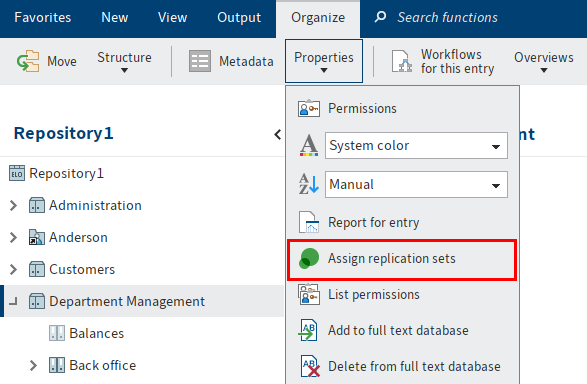Open the System color dropdown
The image size is (587, 384).
click(416, 145)
